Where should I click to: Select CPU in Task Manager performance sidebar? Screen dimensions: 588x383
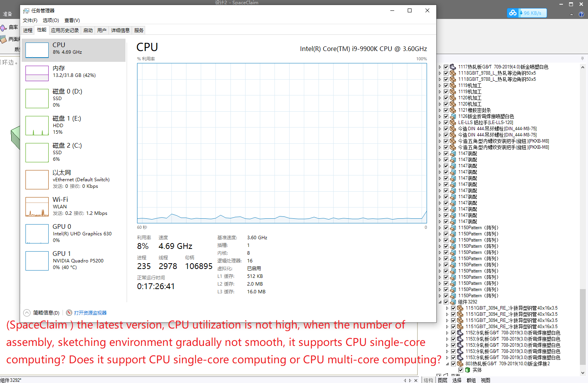point(73,50)
